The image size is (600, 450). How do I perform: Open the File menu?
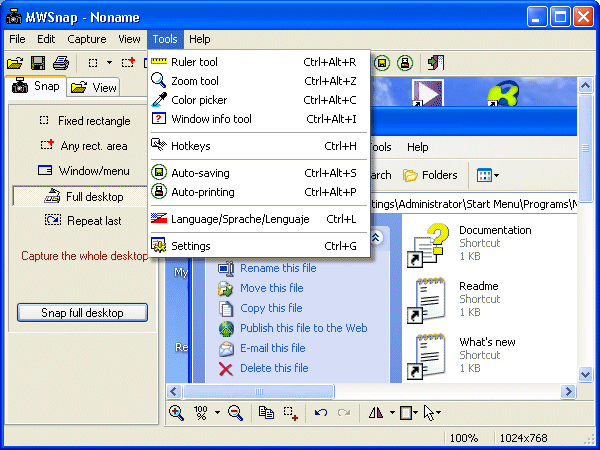[17, 39]
